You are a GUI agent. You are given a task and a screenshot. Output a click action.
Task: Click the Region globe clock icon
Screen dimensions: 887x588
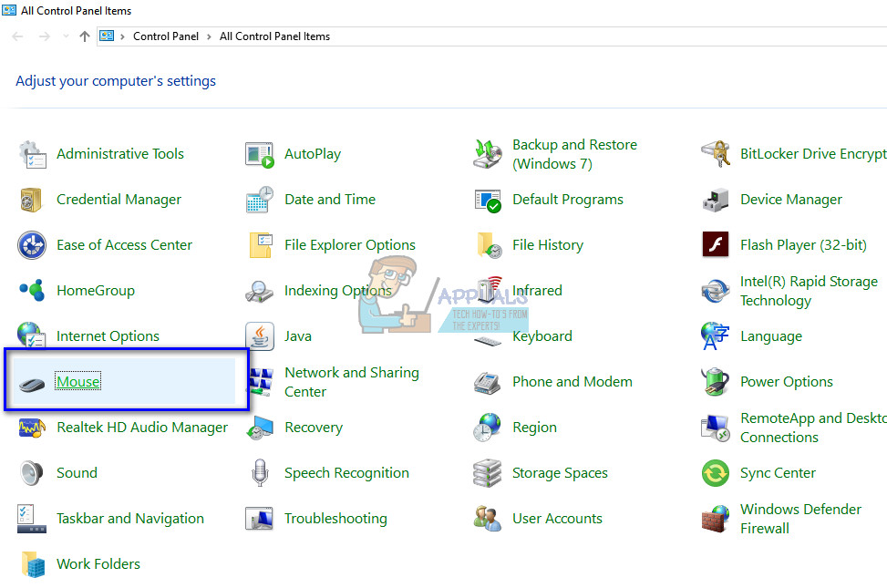click(x=487, y=428)
